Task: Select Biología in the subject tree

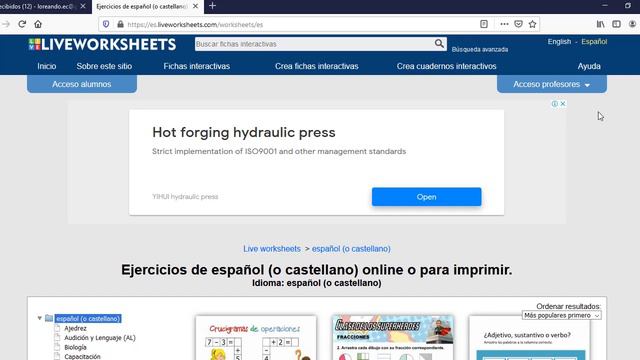Action: tap(75, 347)
